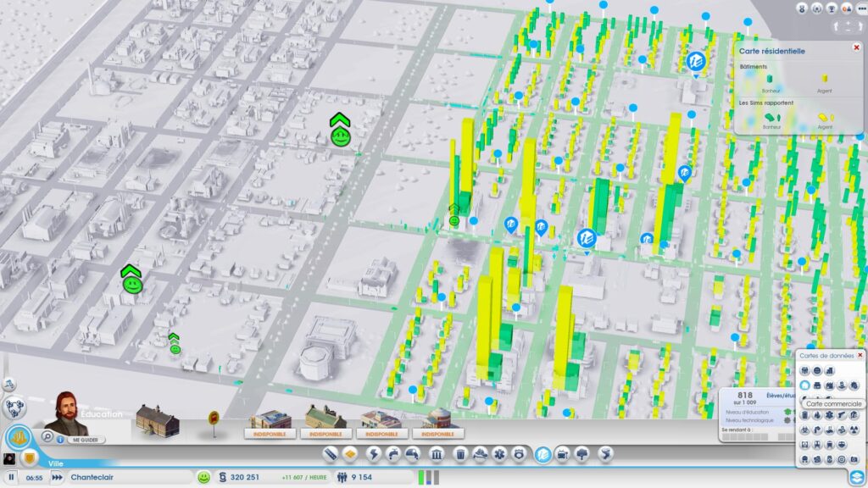This screenshot has height=488, width=868.
Task: Open the Government buildings menu
Action: 437,454
